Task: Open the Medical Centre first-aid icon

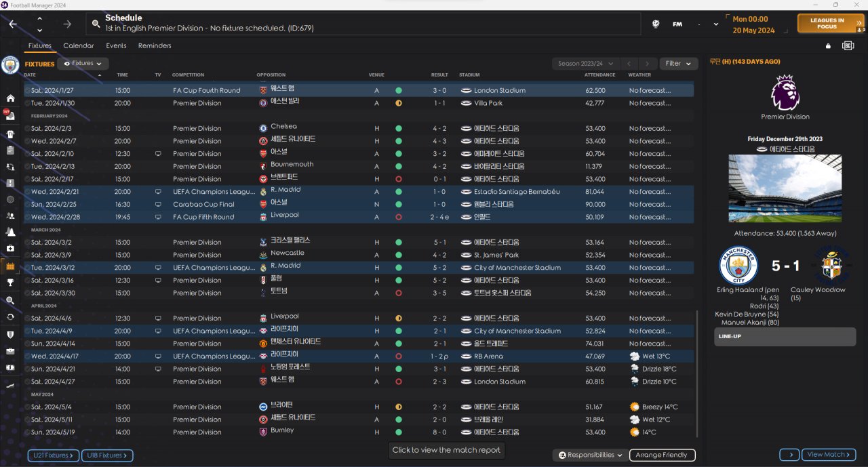Action: (x=10, y=249)
